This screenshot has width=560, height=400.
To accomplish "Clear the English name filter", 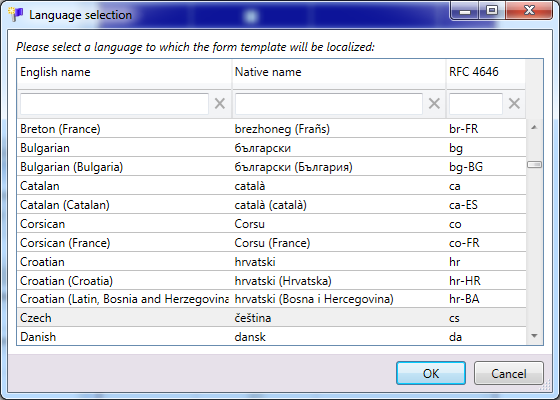I will click(220, 104).
